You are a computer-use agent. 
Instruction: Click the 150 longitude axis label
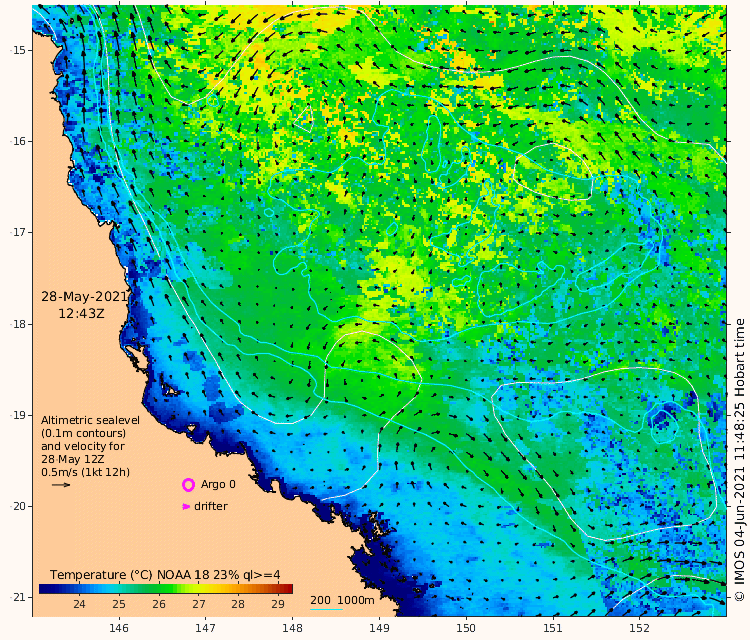point(466,628)
